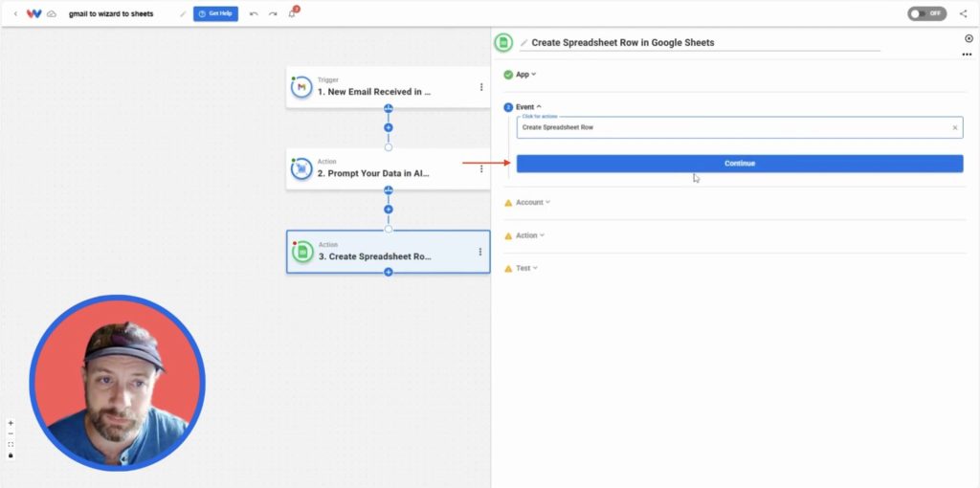Redo the last change
The image size is (980, 488).
(x=273, y=13)
